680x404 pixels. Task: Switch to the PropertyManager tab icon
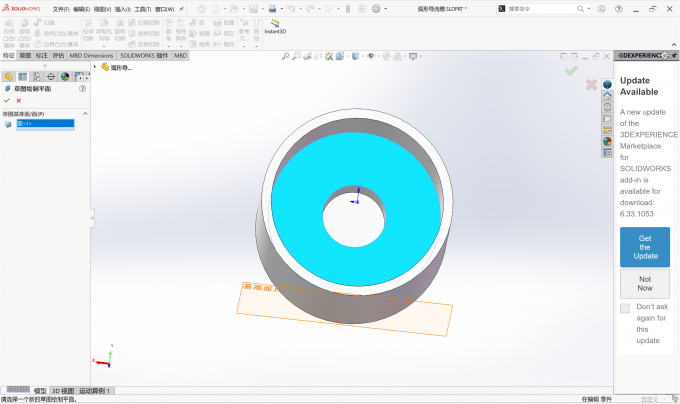(x=23, y=77)
